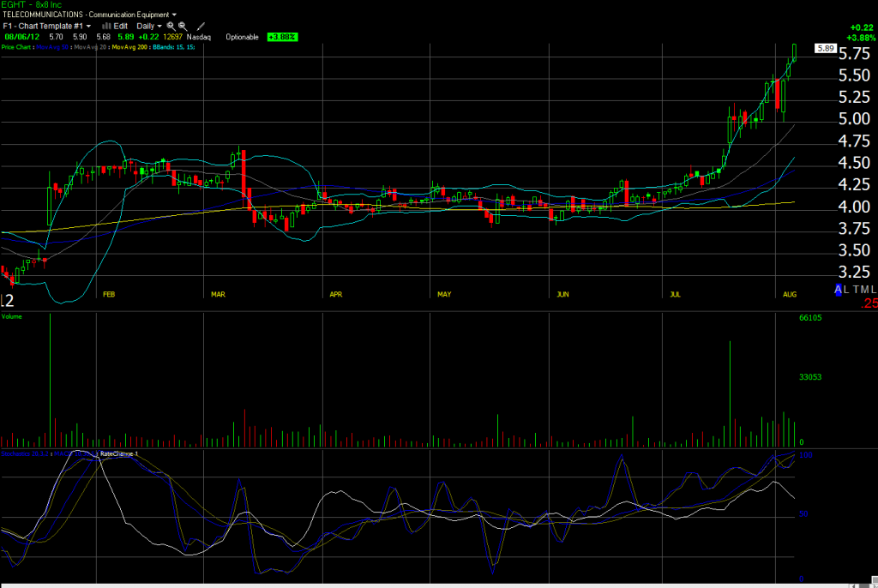Screen dimensions: 878x588
Task: Toggle the A scaling mode button
Action: (839, 290)
